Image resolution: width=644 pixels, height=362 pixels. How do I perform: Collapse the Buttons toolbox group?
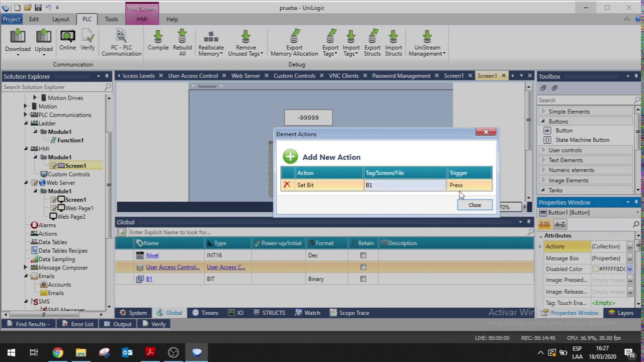543,121
